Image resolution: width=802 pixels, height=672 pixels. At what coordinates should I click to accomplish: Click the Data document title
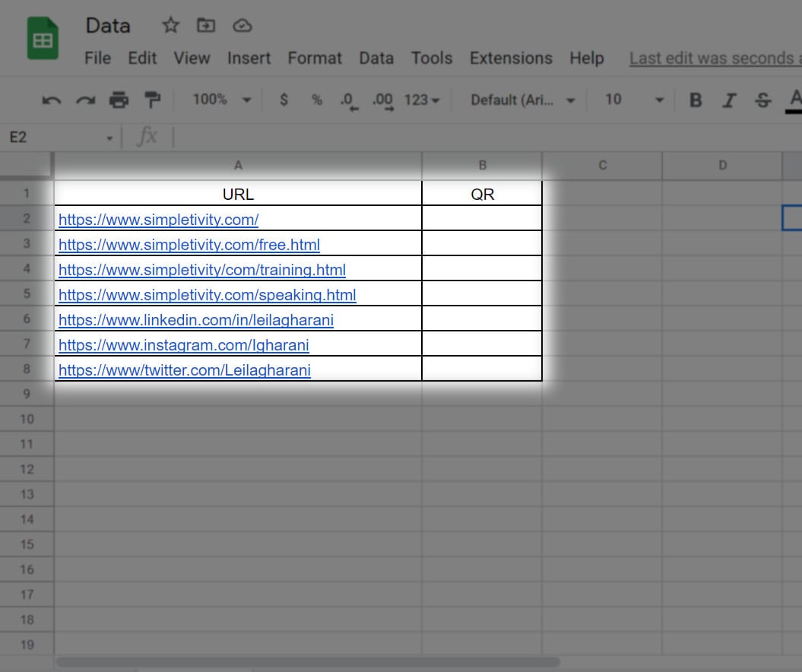[108, 26]
